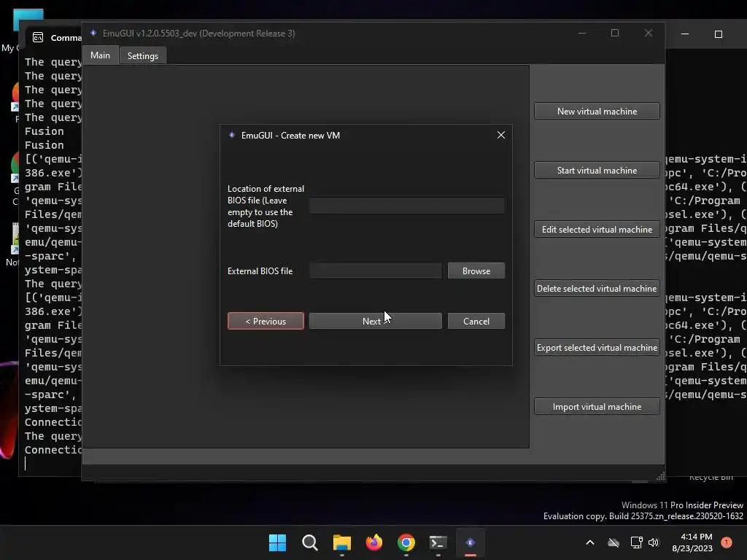The image size is (747, 560).
Task: Open network status tray icon
Action: 636,542
